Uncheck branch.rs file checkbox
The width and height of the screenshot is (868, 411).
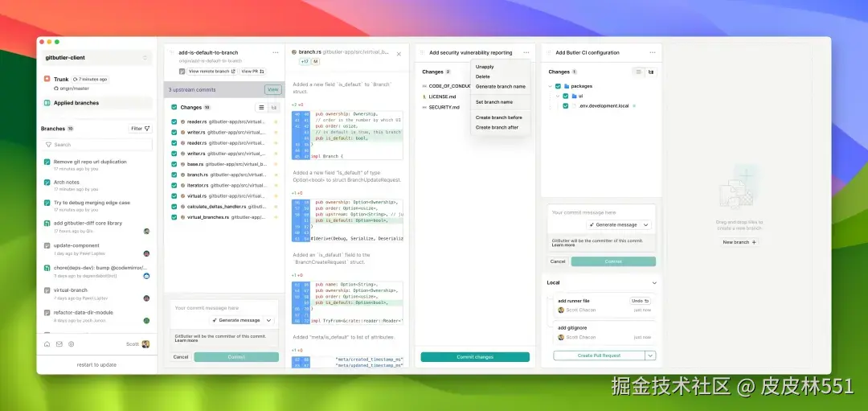tap(174, 175)
